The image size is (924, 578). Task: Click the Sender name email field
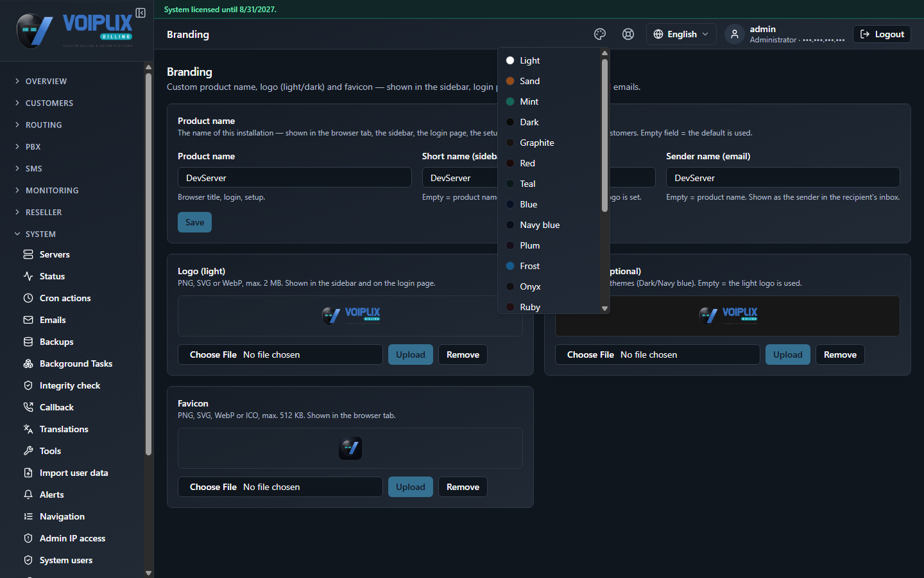[783, 177]
